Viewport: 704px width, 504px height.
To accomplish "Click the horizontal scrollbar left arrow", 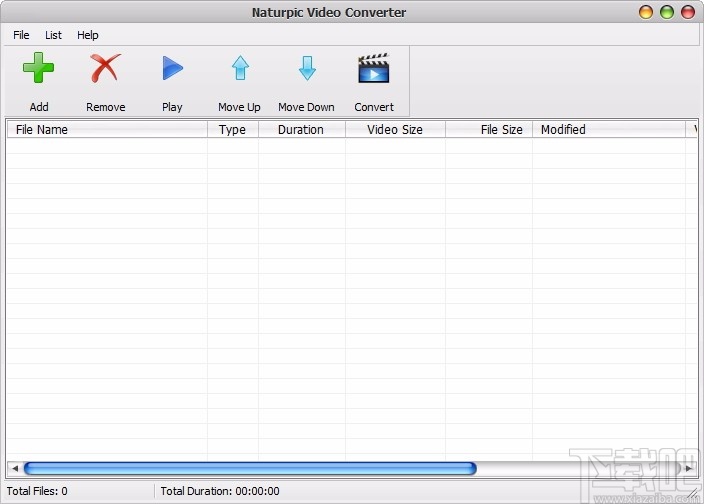I will pyautogui.click(x=15, y=469).
